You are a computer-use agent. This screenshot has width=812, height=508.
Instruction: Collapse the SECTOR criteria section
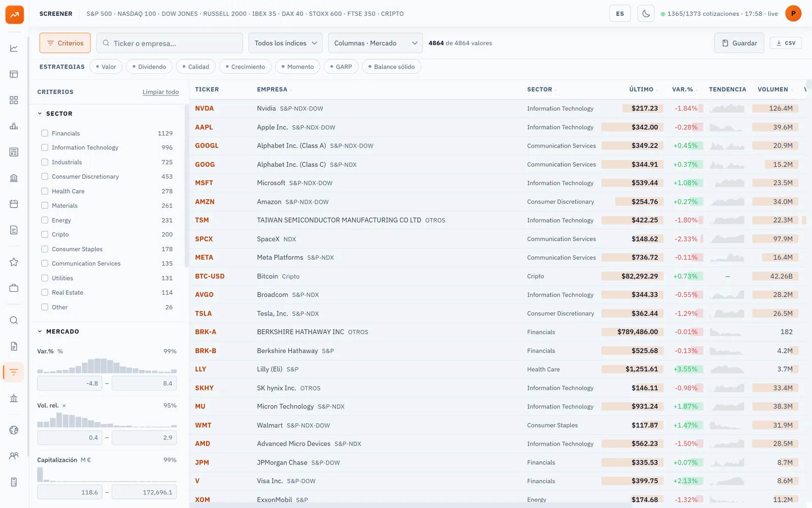pyautogui.click(x=55, y=114)
